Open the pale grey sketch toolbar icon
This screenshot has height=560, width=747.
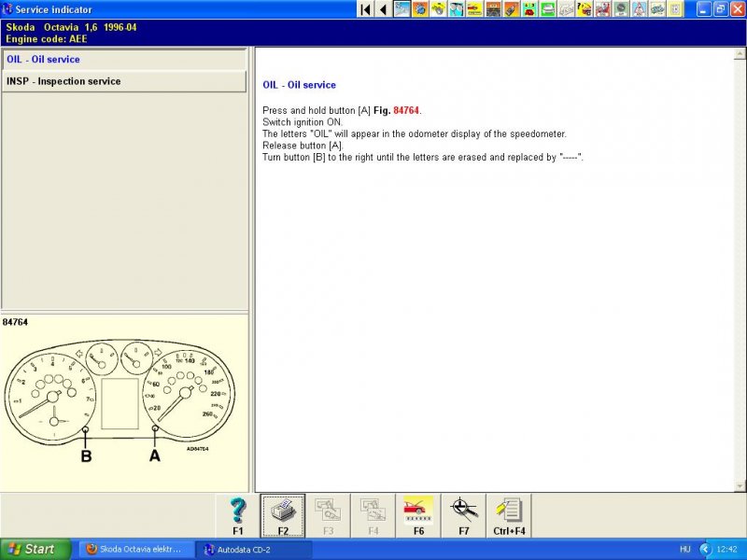(x=567, y=9)
